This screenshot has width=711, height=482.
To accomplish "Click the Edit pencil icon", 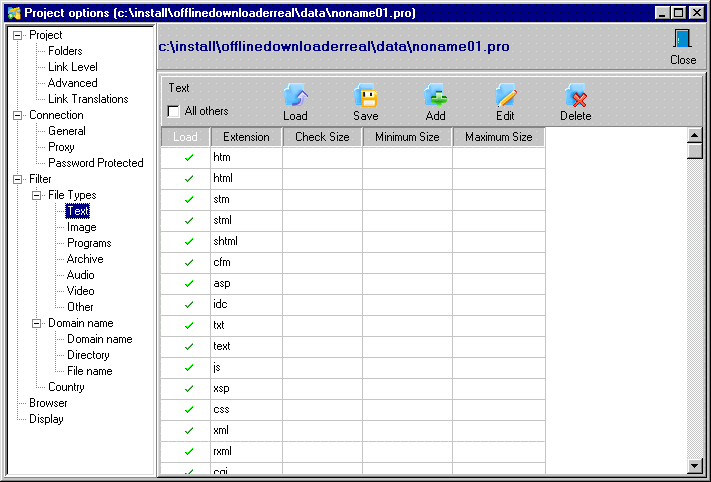I will point(506,96).
